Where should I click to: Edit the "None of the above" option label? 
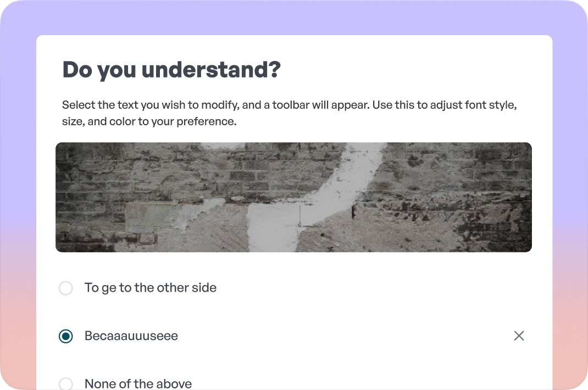138,383
